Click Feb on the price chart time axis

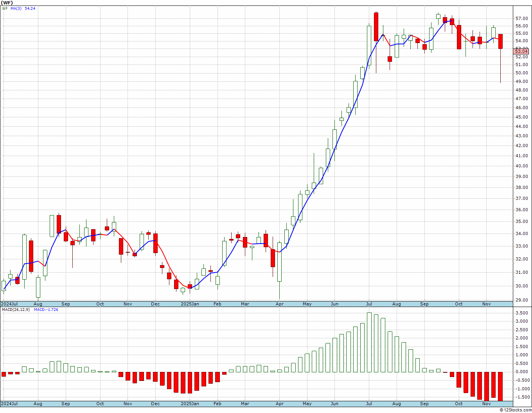tap(217, 304)
